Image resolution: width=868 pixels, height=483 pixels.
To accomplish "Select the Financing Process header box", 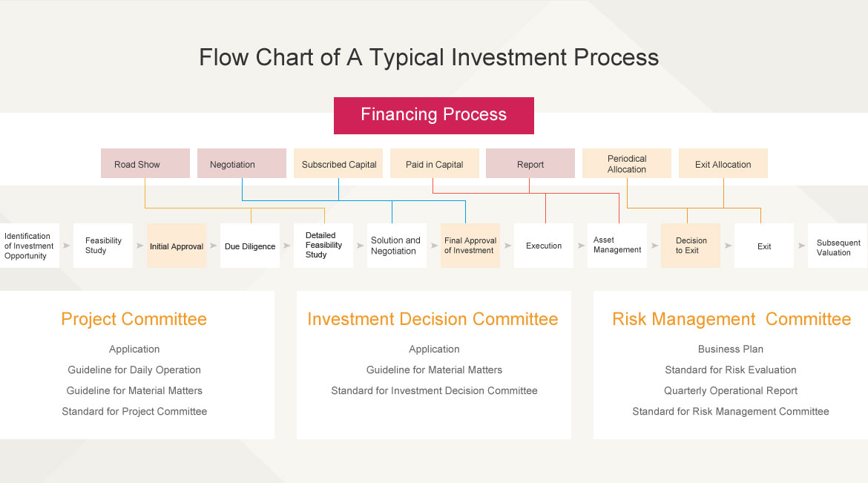I will coord(433,115).
